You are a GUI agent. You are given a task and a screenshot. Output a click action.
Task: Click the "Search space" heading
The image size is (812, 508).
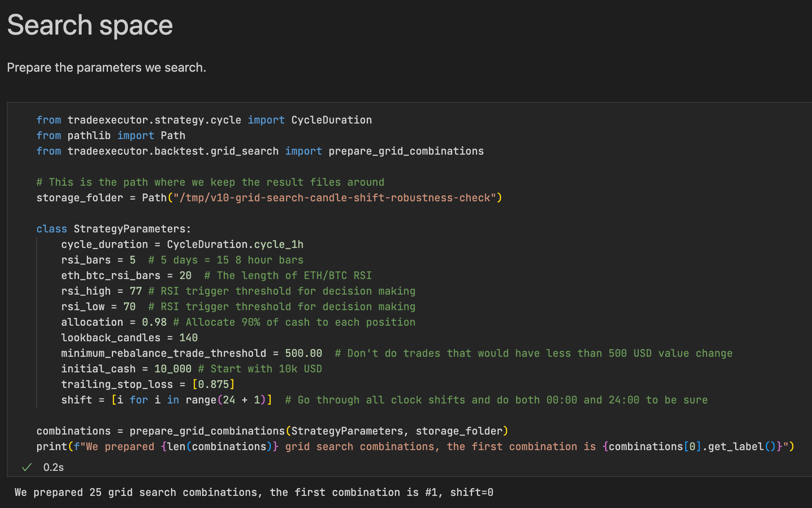point(90,25)
